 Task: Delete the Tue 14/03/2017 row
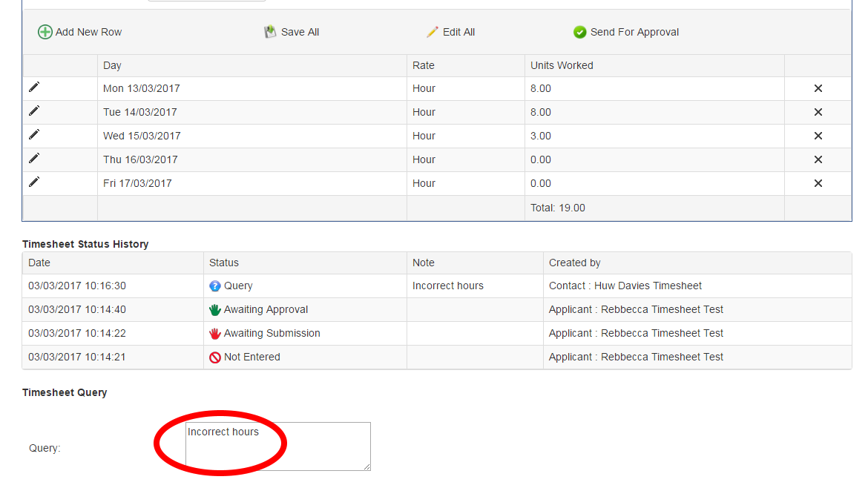818,112
